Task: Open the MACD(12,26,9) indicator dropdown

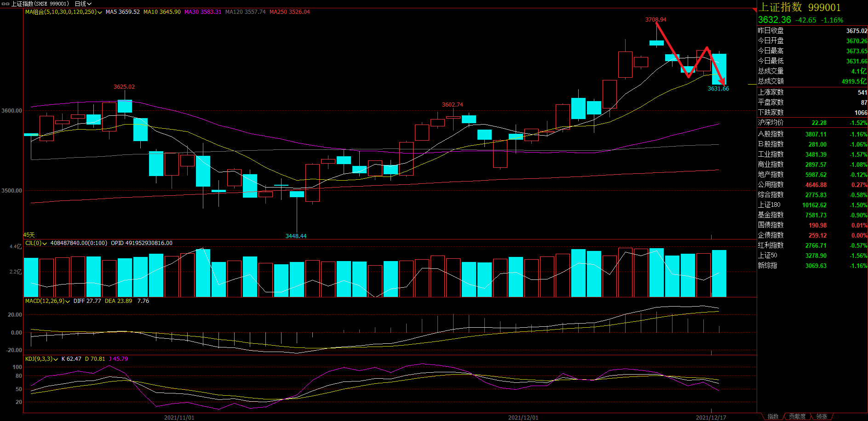Action: pyautogui.click(x=68, y=302)
